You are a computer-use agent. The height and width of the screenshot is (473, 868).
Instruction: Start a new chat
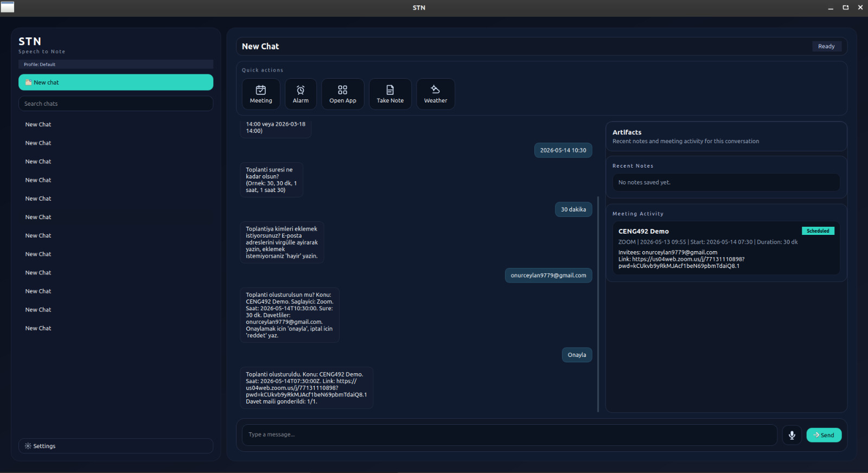coord(116,82)
